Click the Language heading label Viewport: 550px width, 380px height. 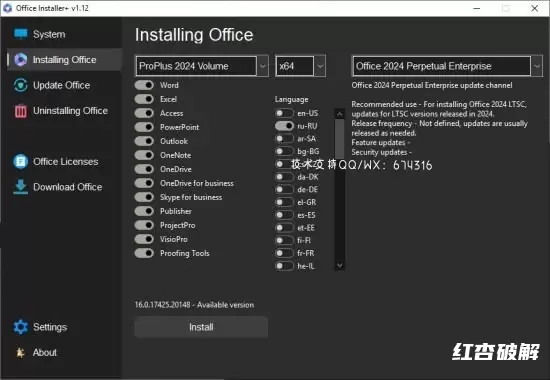[x=291, y=100]
